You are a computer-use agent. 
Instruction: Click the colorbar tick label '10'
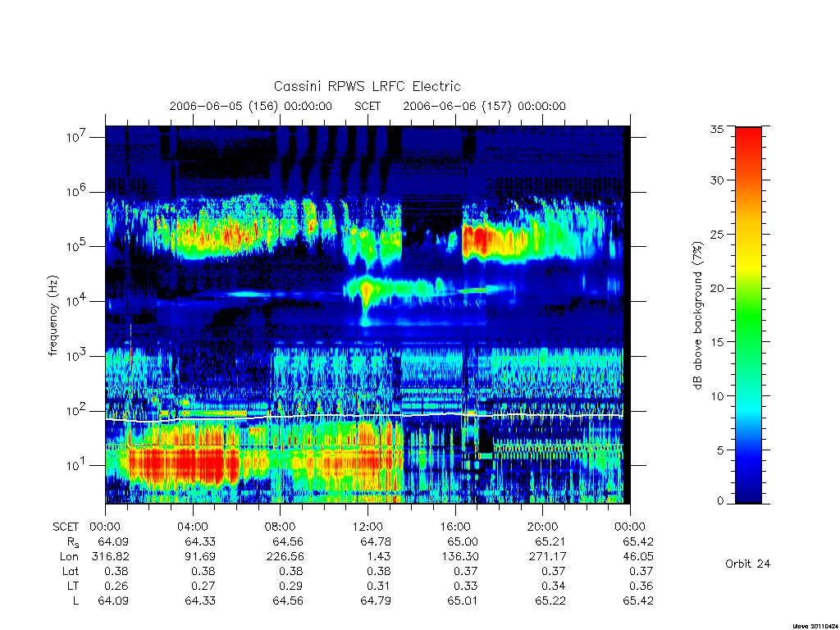[x=717, y=396]
